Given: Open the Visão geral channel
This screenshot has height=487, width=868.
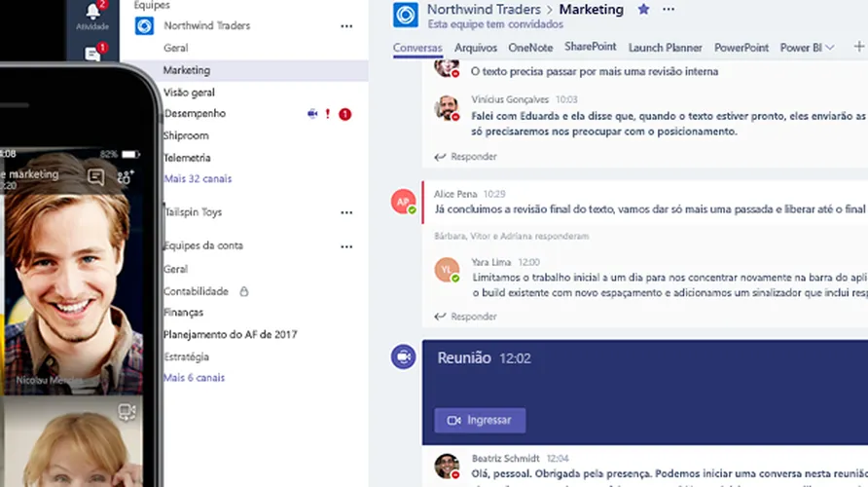Looking at the screenshot, I should click(x=189, y=92).
